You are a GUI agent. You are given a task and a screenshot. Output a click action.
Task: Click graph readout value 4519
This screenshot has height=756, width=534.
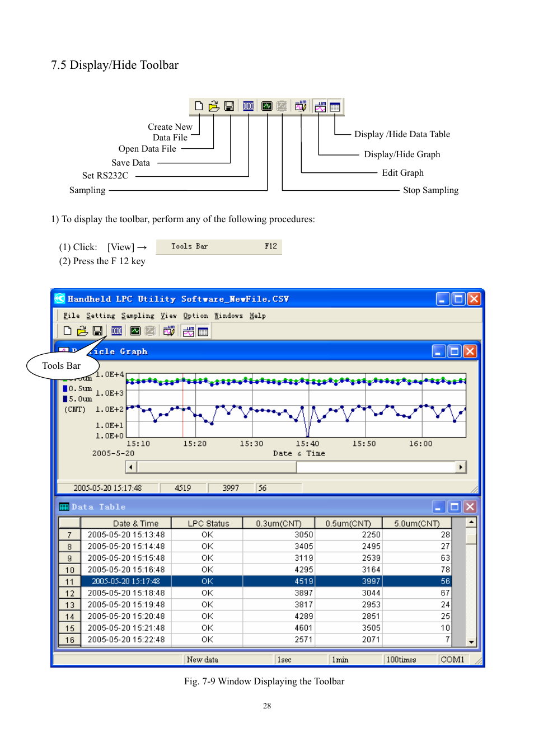(182, 488)
